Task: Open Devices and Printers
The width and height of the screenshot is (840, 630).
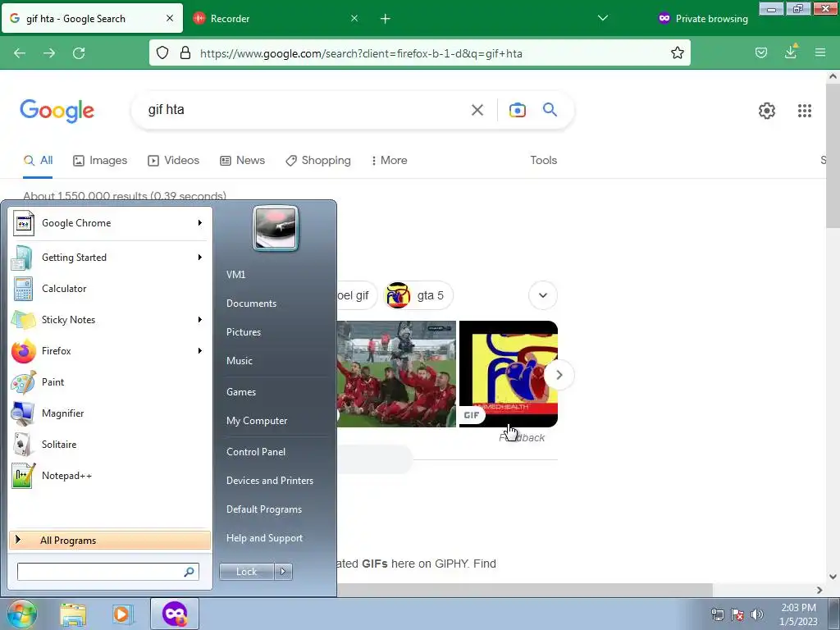Action: 270,481
